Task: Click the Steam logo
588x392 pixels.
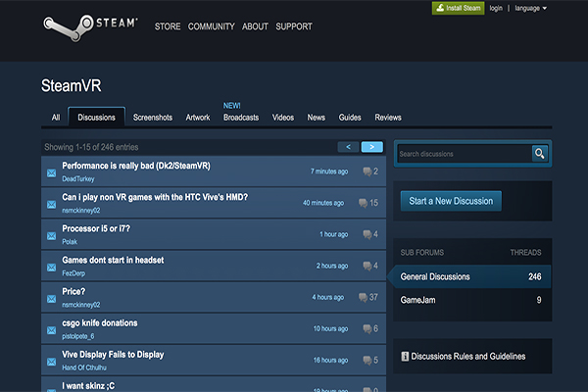Action: [x=90, y=27]
